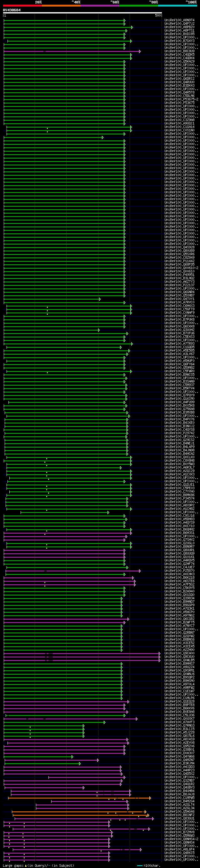The image size is (200, 868).
Task: Open the UniRef100_C6H4X3 entry
Action: click(179, 306)
